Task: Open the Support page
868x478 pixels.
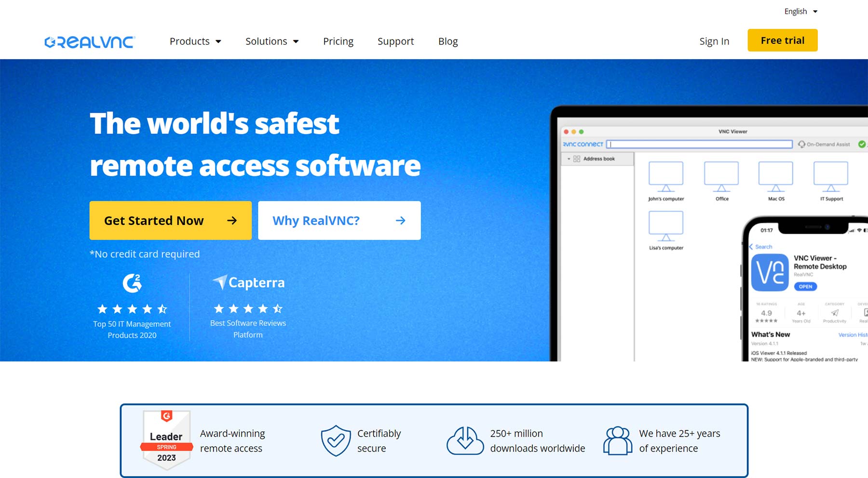Action: coord(395,41)
